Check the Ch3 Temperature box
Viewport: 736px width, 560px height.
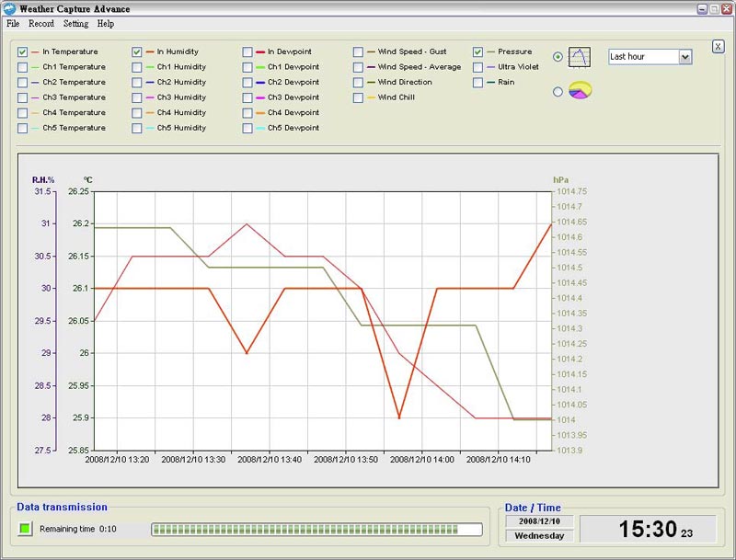click(x=22, y=97)
